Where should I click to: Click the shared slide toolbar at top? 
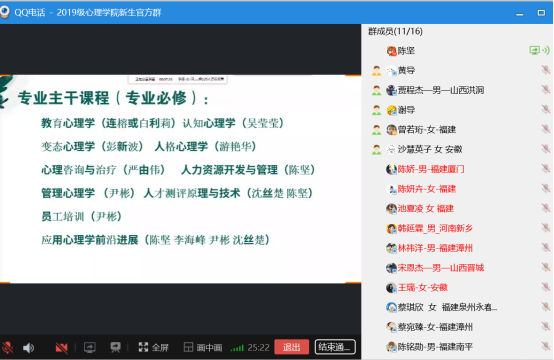pyautogui.click(x=177, y=79)
